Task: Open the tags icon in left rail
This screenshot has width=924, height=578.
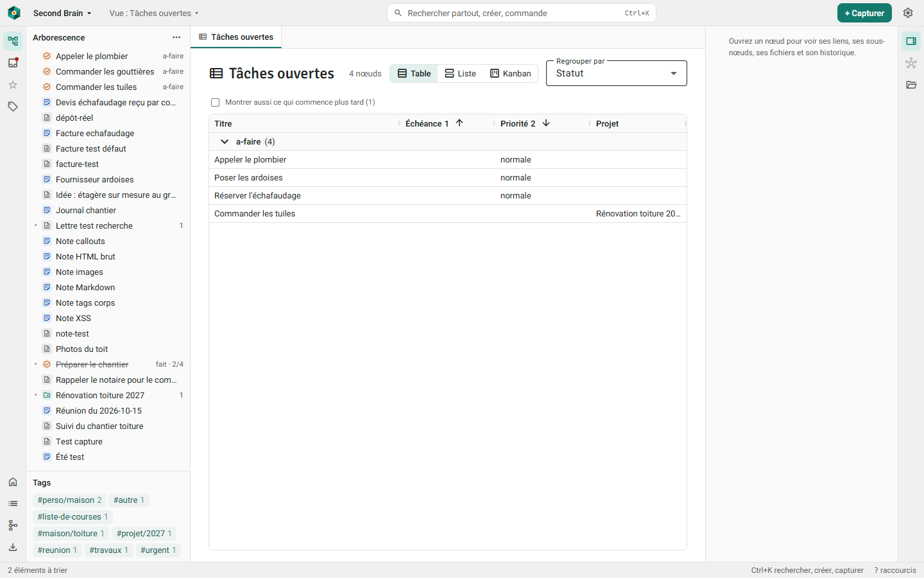Action: pos(13,107)
